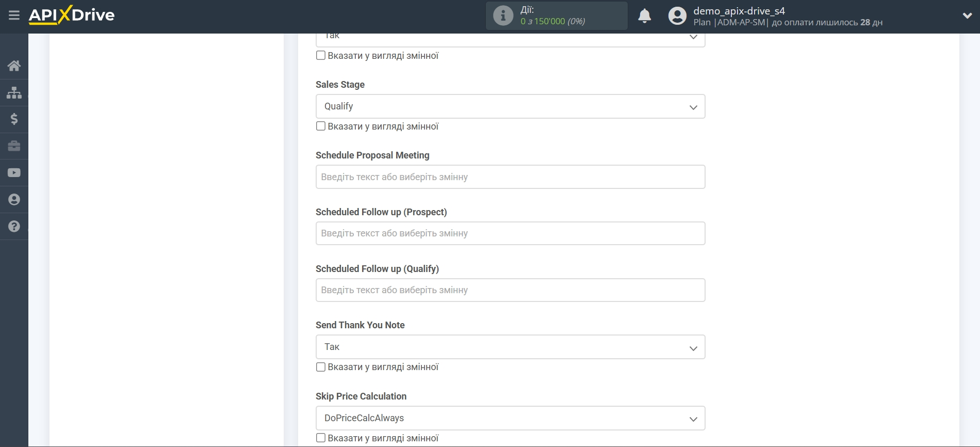Open the Skip Price Calculation dropdown
This screenshot has width=980, height=447.
(510, 418)
